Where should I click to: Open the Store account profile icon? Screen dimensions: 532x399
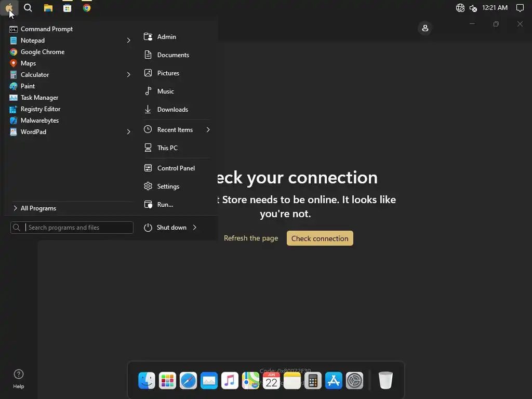click(425, 28)
